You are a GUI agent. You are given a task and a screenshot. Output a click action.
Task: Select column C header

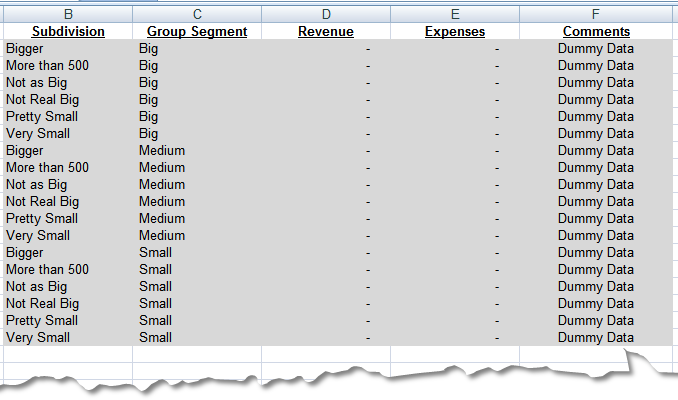point(197,14)
